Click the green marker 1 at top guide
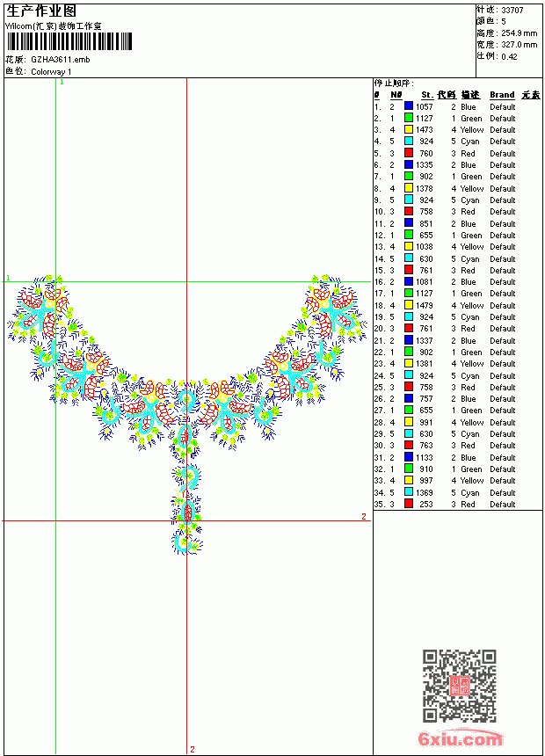Viewport: 545px width, 756px height. tap(62, 83)
